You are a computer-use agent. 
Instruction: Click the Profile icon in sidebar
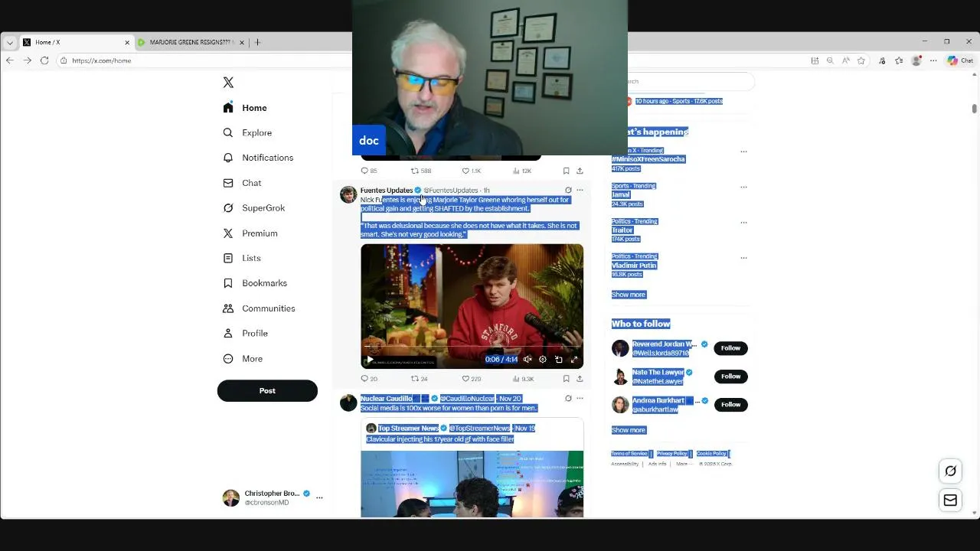(x=228, y=334)
